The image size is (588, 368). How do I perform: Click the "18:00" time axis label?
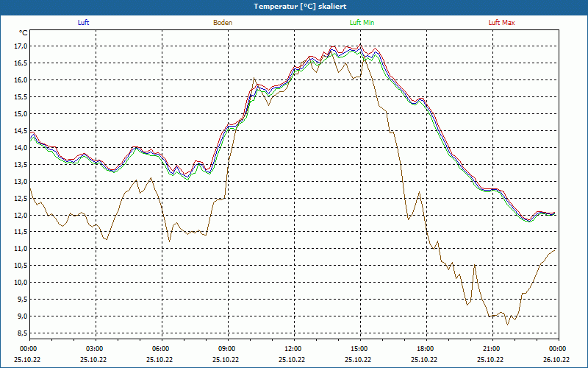[x=427, y=349]
